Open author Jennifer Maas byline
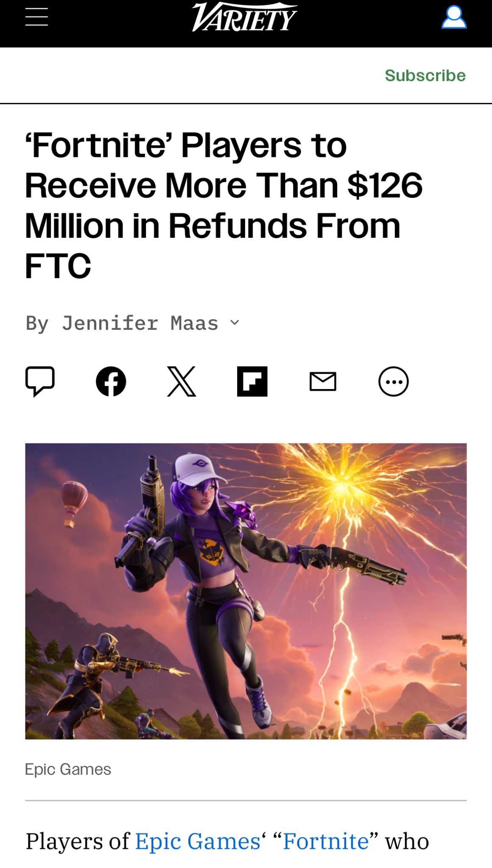The image size is (492, 868). coord(140,323)
